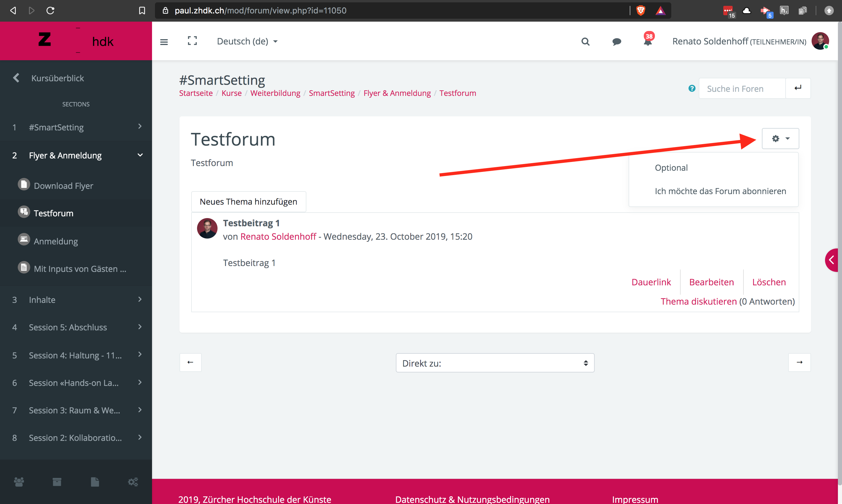Image resolution: width=842 pixels, height=504 pixels.
Task: Click the participants icon in sidebar footer
Action: [x=19, y=481]
